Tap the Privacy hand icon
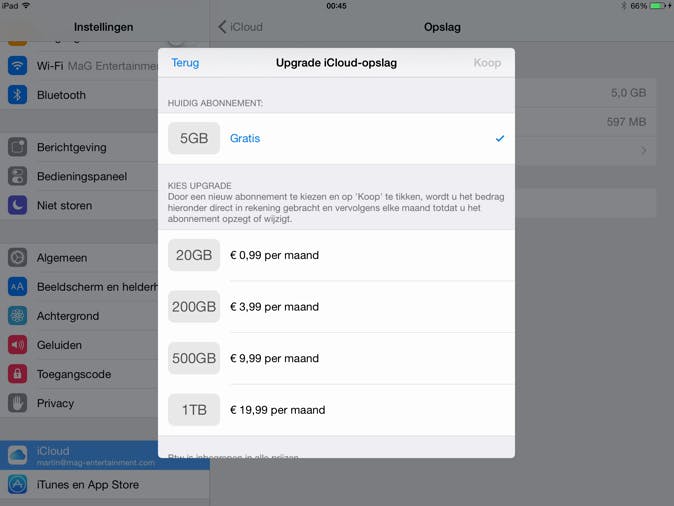The width and height of the screenshot is (674, 506). [x=17, y=403]
